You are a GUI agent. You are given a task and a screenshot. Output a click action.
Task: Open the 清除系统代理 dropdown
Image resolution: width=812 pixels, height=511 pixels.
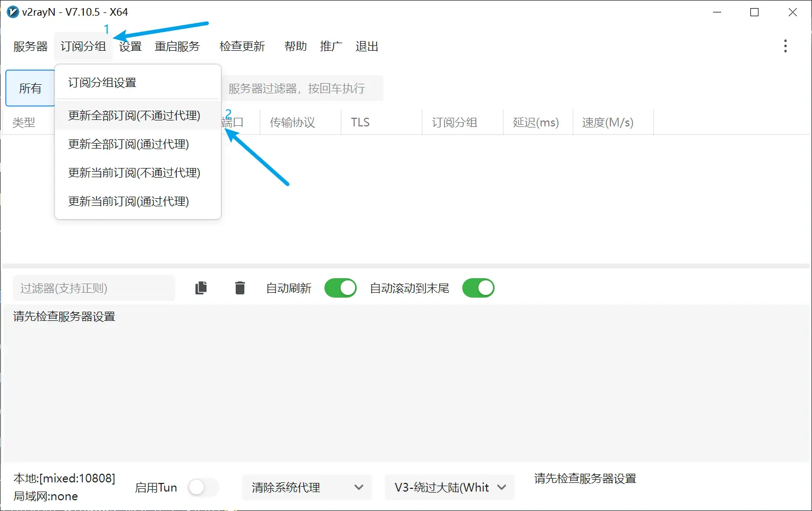(307, 487)
